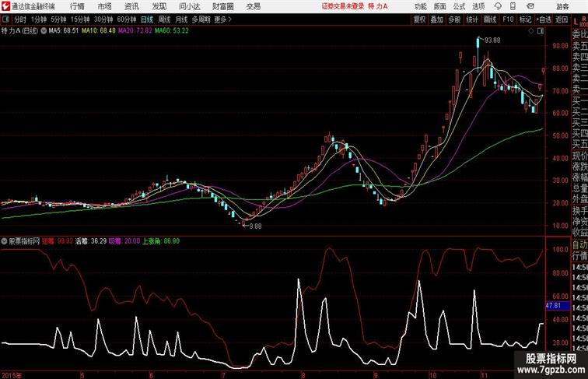Switch to the 1分钟 period tab
Image resolution: width=588 pixels, height=379 pixels.
(39, 19)
